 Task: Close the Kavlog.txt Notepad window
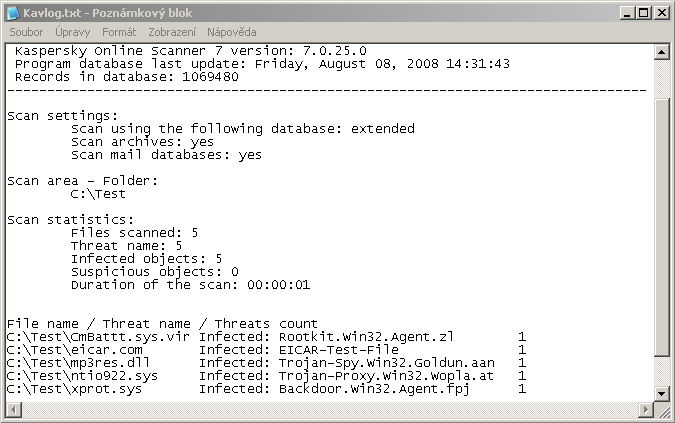click(661, 13)
